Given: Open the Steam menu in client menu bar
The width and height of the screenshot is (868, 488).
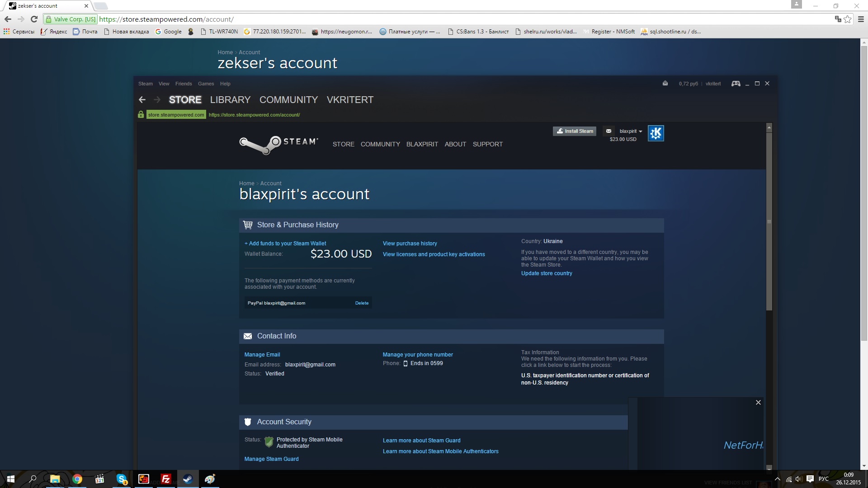Looking at the screenshot, I should click(146, 84).
